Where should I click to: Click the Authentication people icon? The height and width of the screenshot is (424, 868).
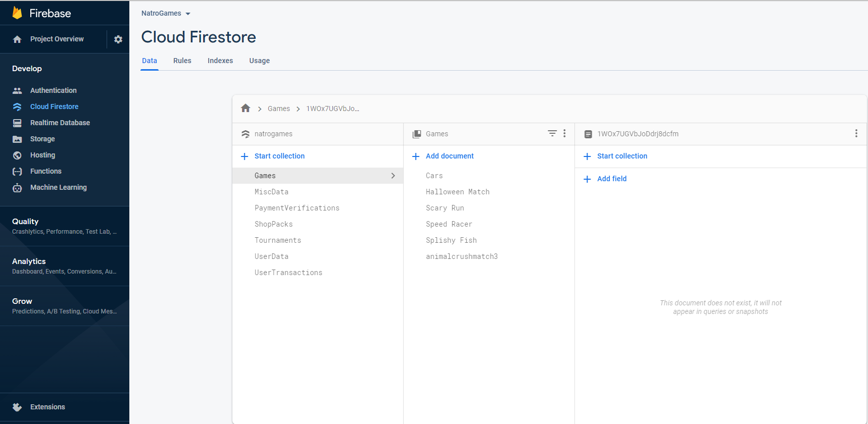[x=17, y=91]
